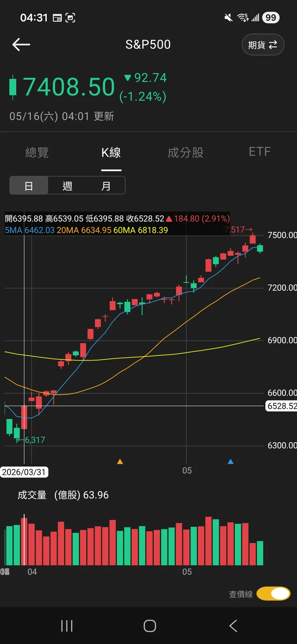Select the 月 monthly interval
This screenshot has height=644, width=297.
click(106, 185)
